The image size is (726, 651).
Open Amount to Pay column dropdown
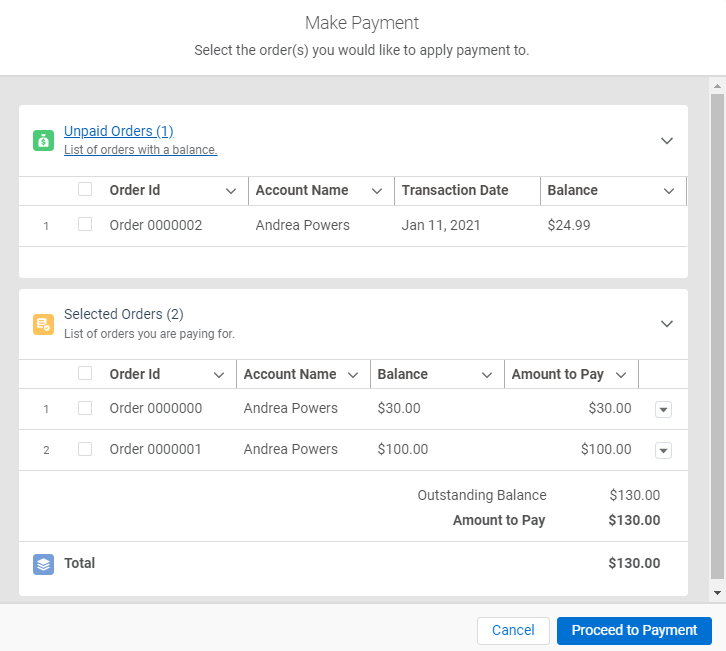(621, 375)
